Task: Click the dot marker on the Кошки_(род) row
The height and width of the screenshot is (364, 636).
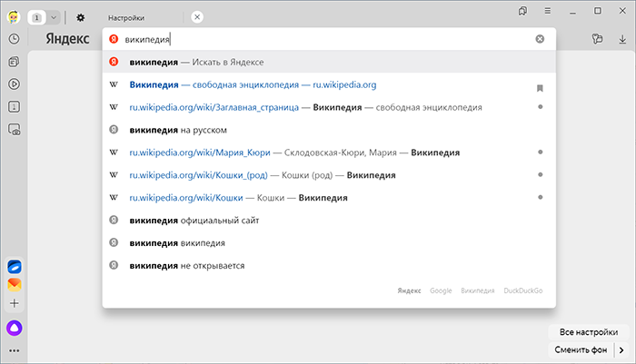Action: (x=541, y=174)
